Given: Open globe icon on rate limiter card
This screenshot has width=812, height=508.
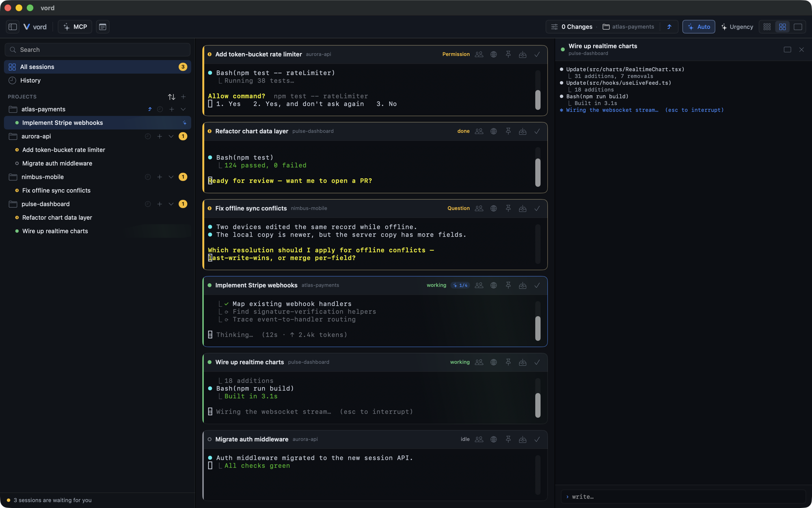Looking at the screenshot, I should click(x=494, y=54).
